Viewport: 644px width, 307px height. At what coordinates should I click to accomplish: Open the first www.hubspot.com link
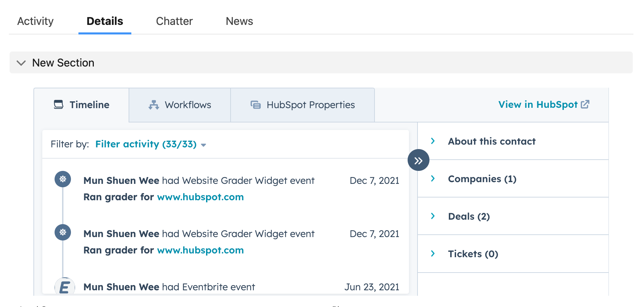click(201, 197)
